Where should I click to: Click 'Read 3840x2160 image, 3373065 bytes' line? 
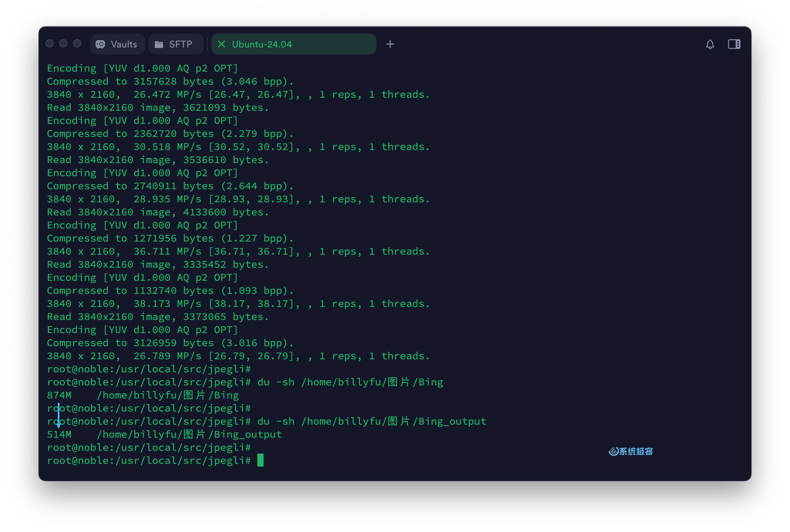click(158, 317)
